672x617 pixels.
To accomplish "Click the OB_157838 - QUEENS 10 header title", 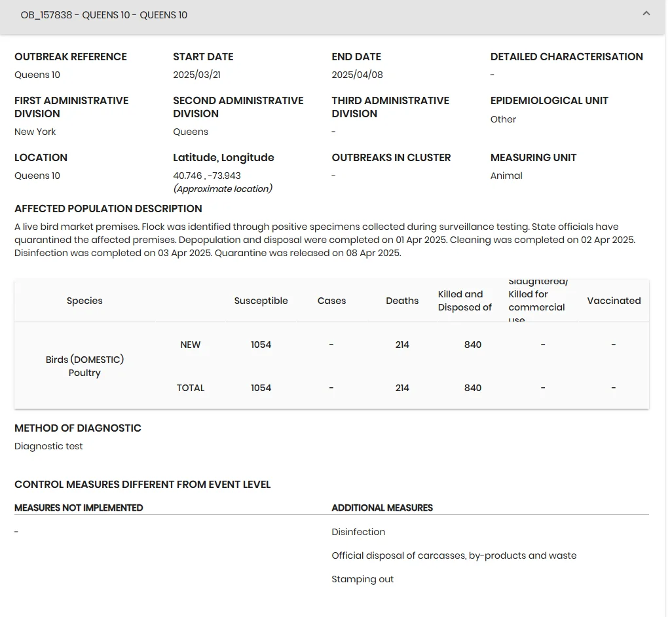I will coord(103,15).
